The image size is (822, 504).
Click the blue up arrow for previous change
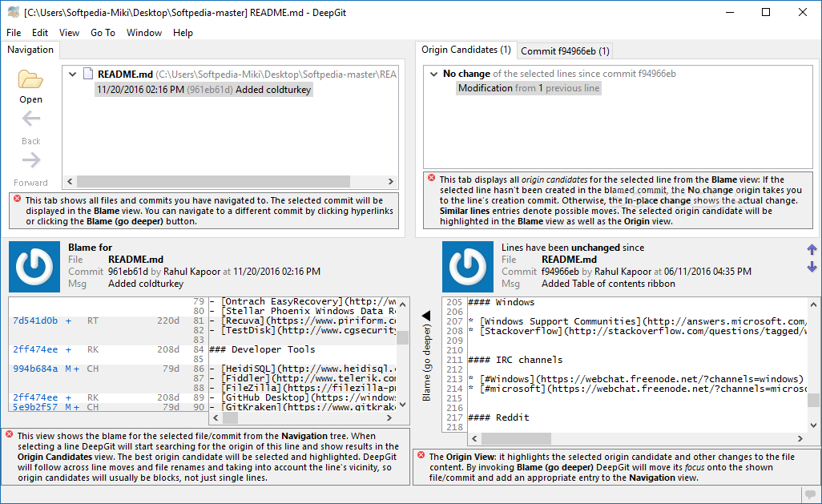(x=812, y=250)
